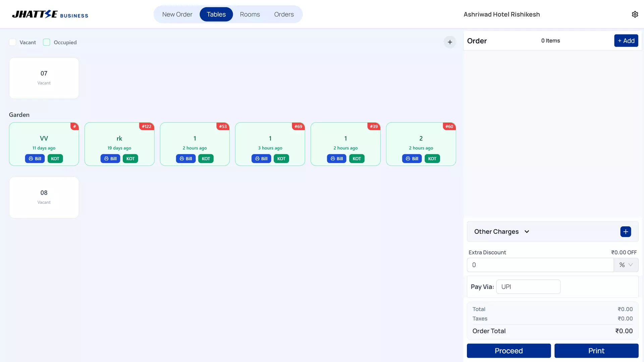
Task: Click the # badge on table VV
Action: pyautogui.click(x=74, y=126)
